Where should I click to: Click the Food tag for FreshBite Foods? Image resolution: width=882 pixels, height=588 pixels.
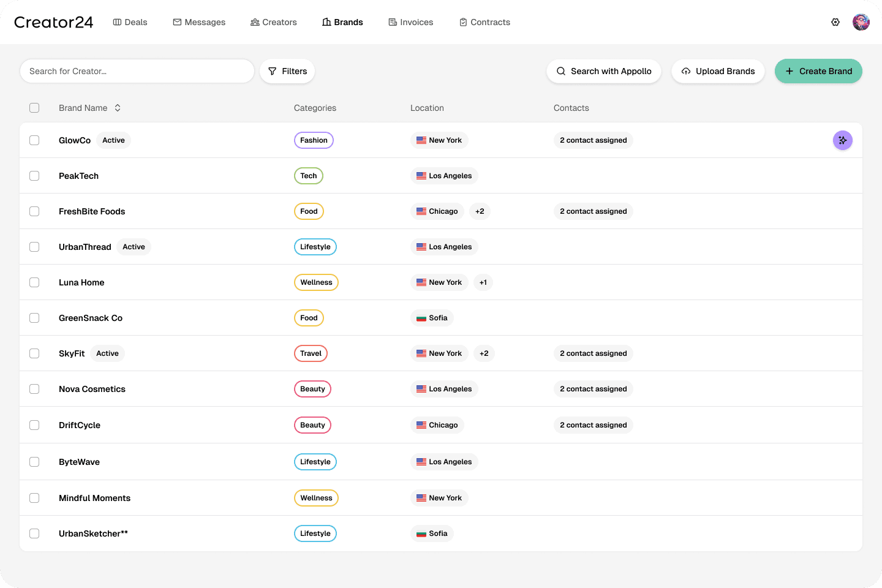pos(309,211)
